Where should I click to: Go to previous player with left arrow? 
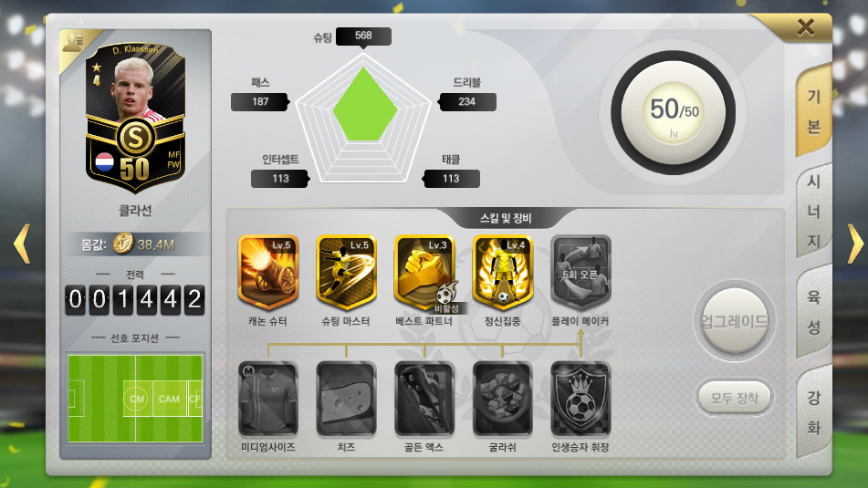coord(22,244)
